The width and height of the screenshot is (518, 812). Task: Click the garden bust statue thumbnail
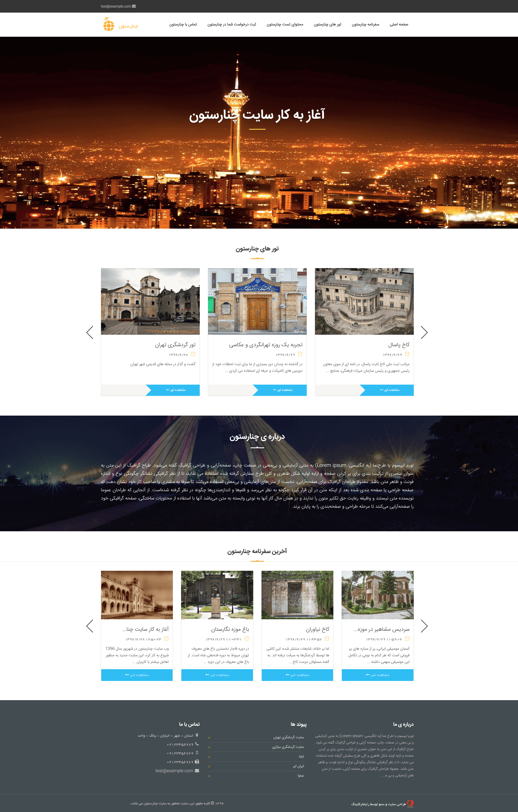pyautogui.click(x=217, y=595)
